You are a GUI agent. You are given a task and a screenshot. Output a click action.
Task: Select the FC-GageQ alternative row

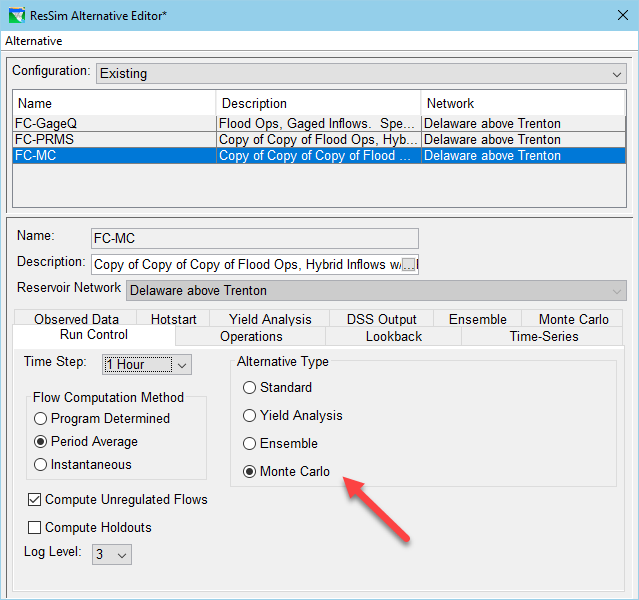point(114,124)
